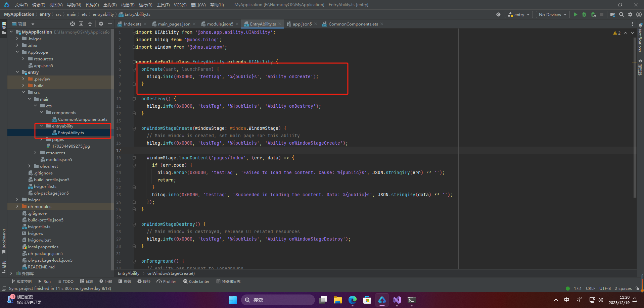Open Microsoft Edge from taskbar
644x308 pixels.
pos(352,300)
